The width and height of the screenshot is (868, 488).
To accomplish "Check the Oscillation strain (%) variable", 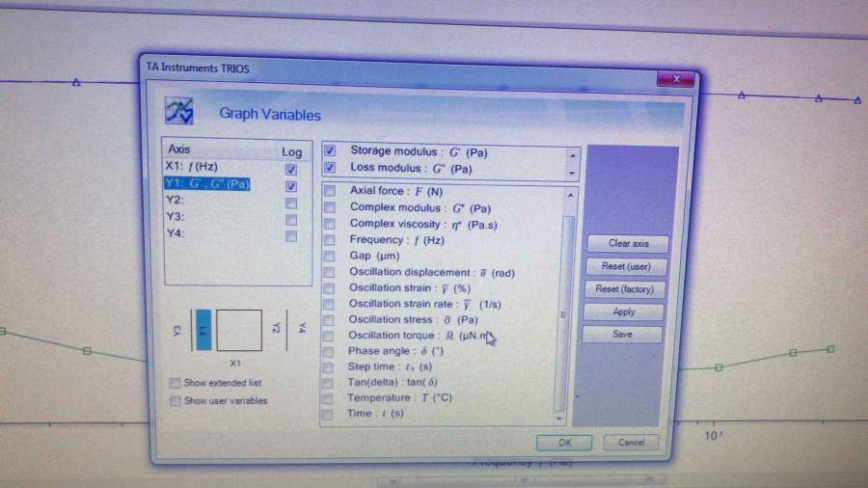I will [x=328, y=288].
